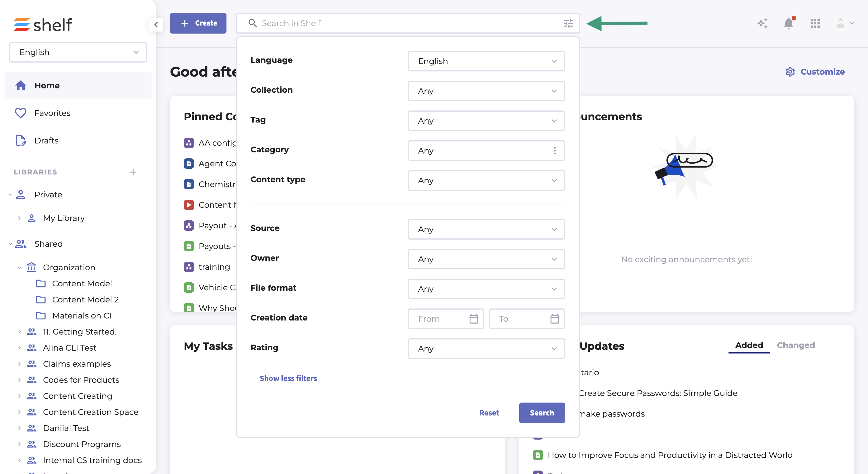This screenshot has height=474, width=868.
Task: Open the Collection filter dropdown
Action: (486, 91)
